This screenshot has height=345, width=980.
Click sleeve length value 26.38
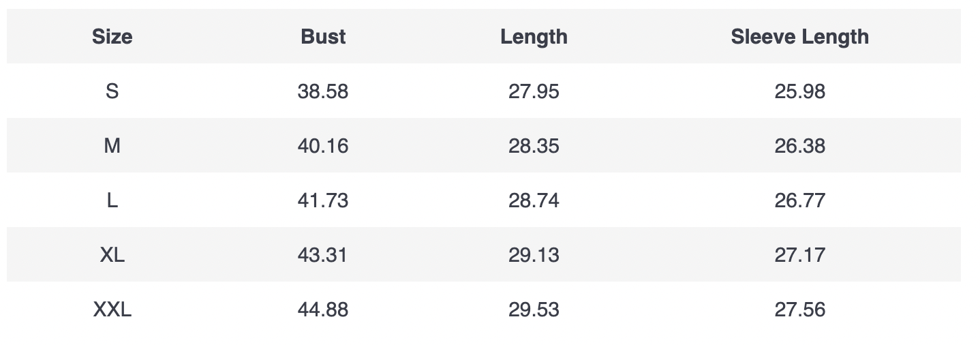pyautogui.click(x=799, y=146)
